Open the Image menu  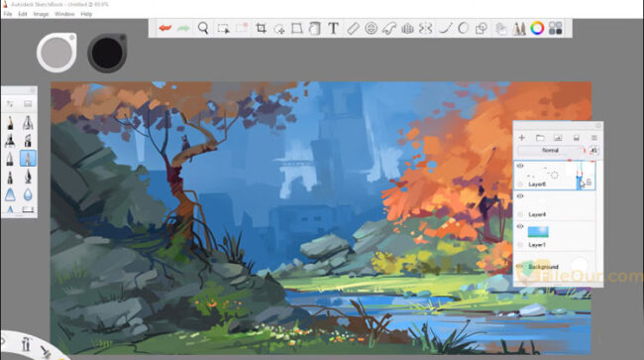[x=41, y=14]
